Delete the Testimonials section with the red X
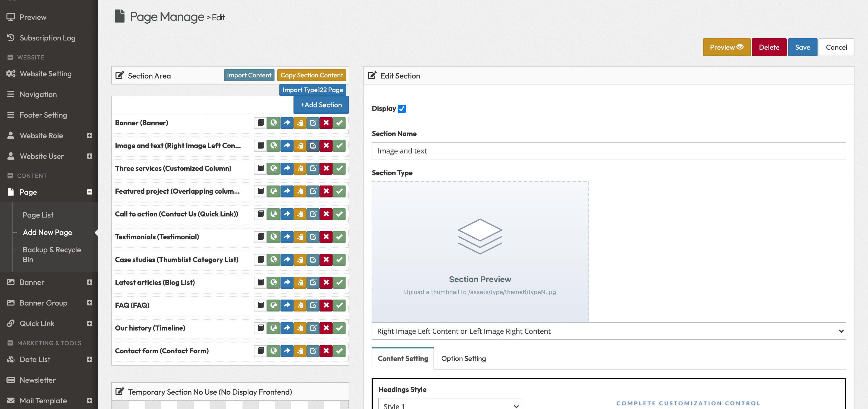 click(326, 237)
